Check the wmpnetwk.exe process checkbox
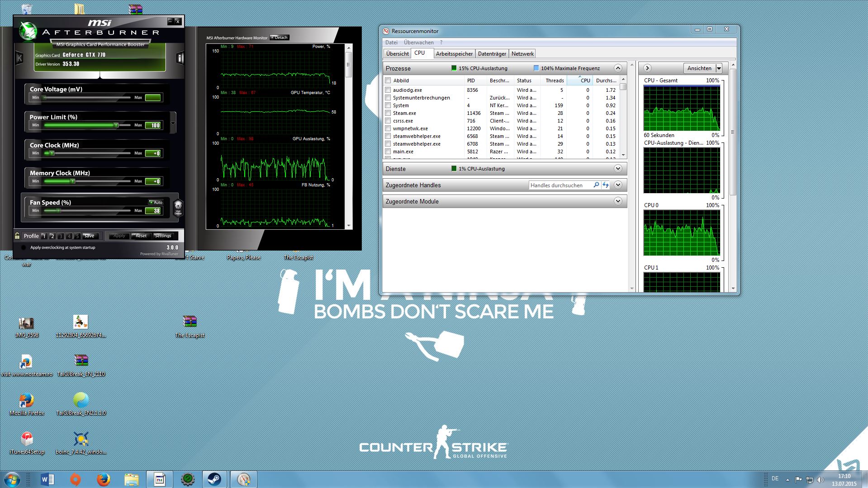 [x=388, y=128]
